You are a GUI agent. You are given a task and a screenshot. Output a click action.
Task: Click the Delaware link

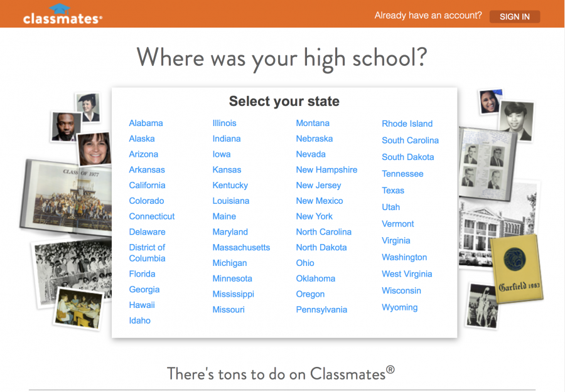pos(148,231)
